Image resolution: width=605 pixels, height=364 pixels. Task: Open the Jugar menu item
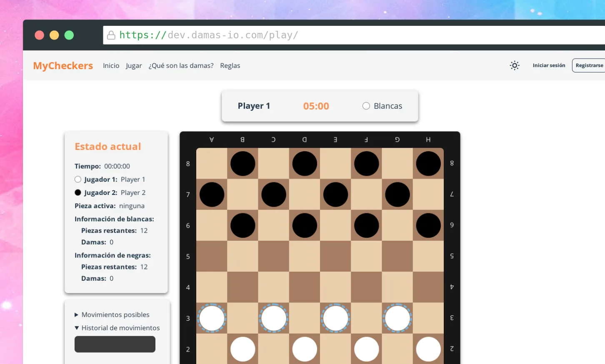tap(134, 66)
